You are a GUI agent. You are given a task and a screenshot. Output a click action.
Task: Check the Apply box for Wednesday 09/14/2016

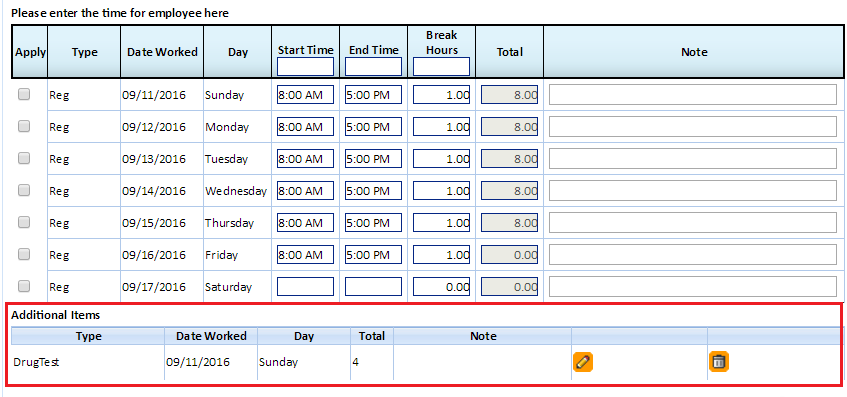[x=24, y=190]
